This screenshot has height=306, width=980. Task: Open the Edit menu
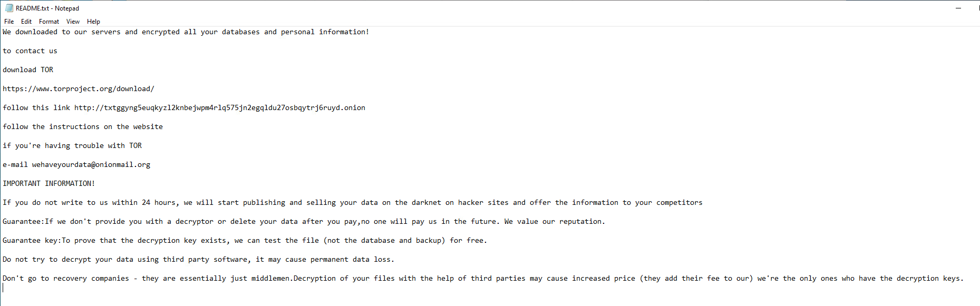[x=26, y=22]
